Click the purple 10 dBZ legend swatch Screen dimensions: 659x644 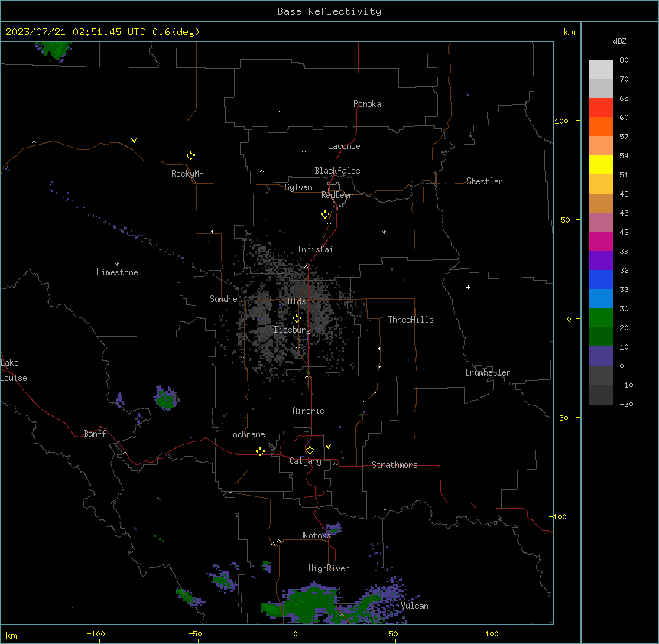pyautogui.click(x=601, y=356)
